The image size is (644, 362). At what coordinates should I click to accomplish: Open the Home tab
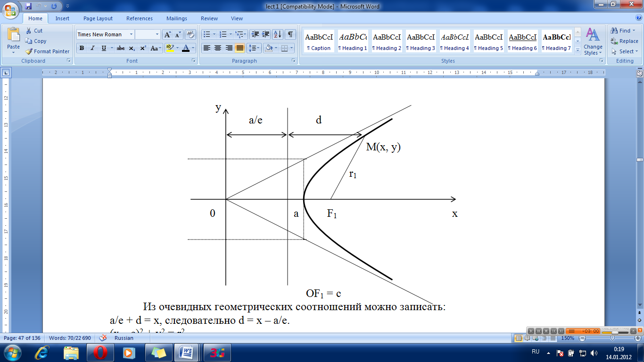tap(35, 18)
